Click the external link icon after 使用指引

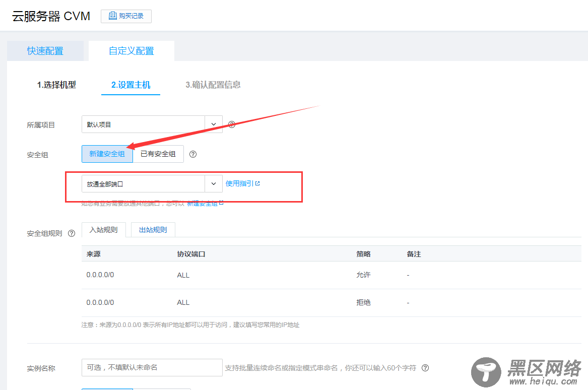(x=257, y=183)
